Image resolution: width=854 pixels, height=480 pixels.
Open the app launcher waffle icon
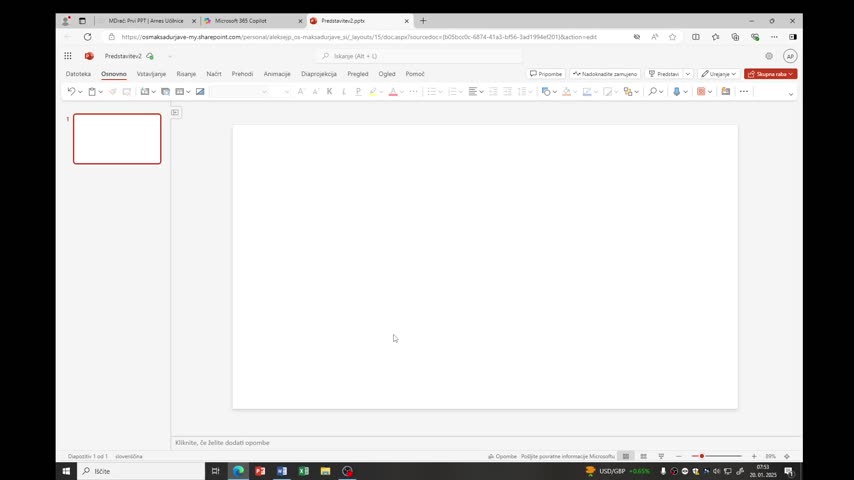point(68,56)
